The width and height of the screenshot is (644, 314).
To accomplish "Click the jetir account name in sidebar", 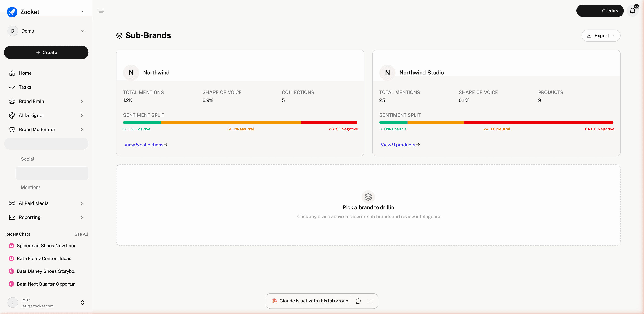I will [x=26, y=300].
